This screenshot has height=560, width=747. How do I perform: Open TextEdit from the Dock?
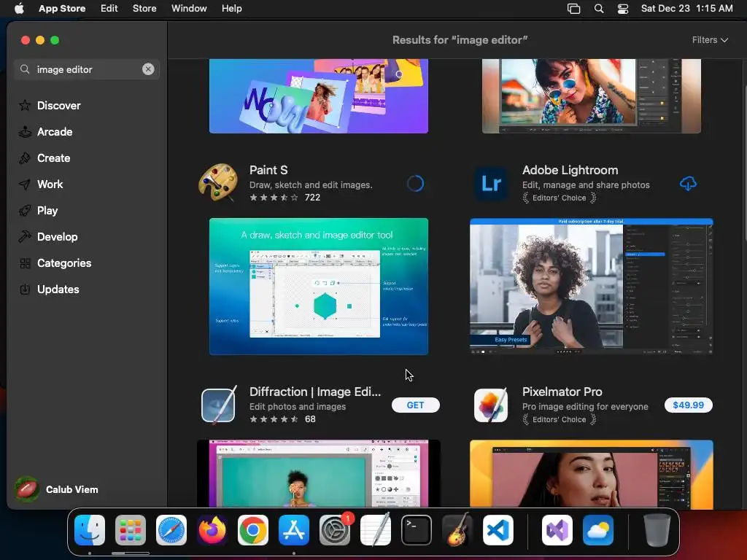click(376, 530)
